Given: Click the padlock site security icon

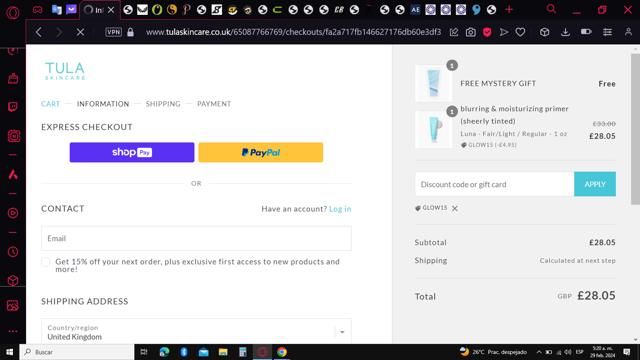Looking at the screenshot, I should (x=130, y=32).
